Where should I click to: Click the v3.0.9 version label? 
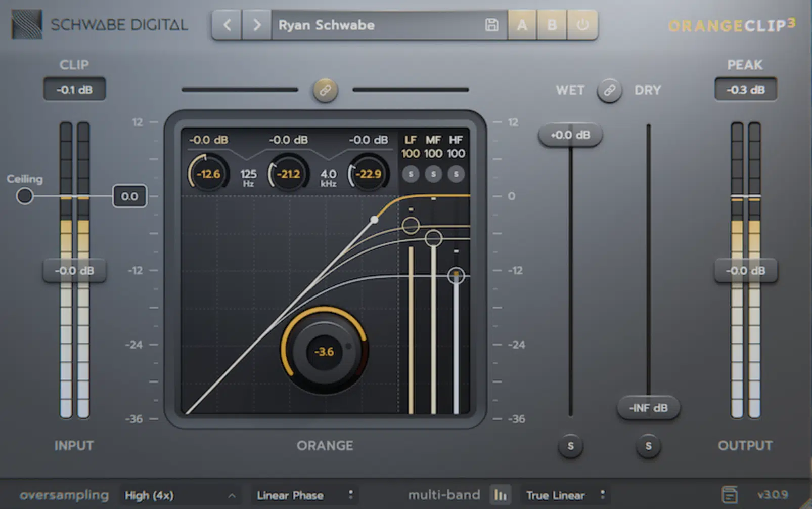click(773, 494)
